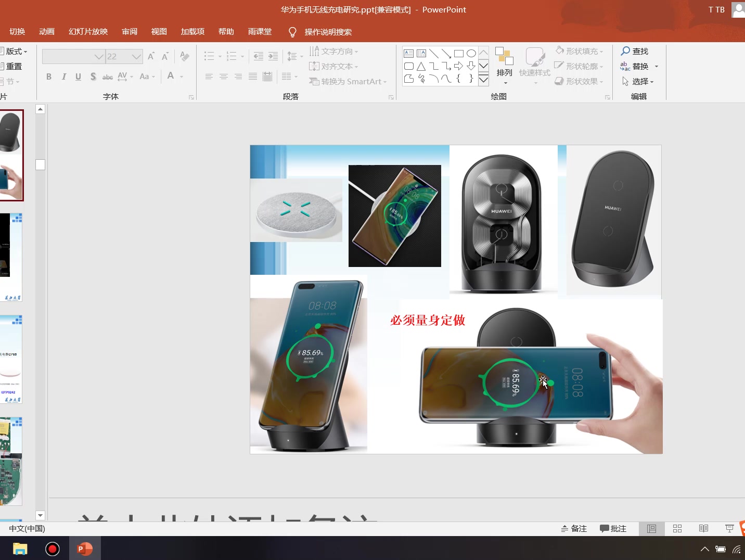Click the increase font size icon
745x560 pixels.
[x=151, y=56]
